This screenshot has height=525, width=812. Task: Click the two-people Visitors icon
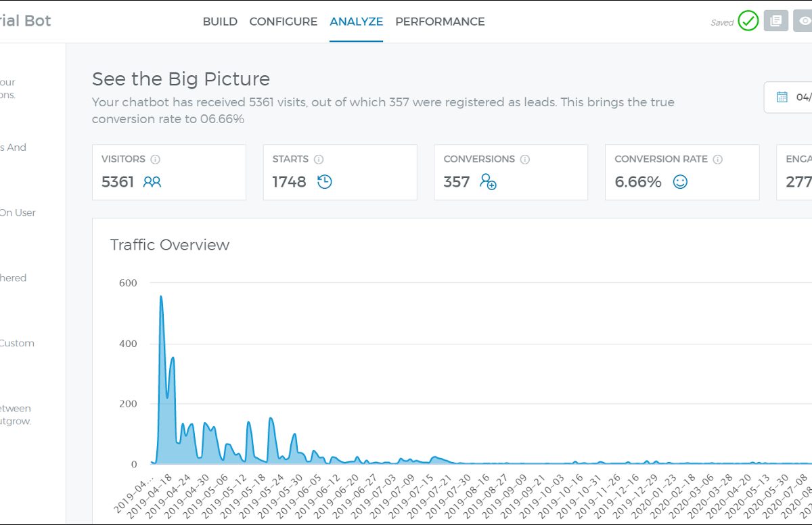tap(152, 182)
